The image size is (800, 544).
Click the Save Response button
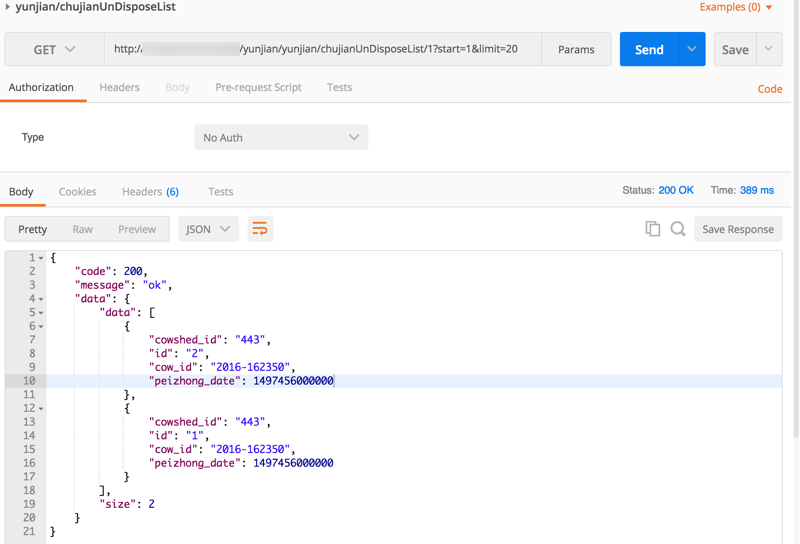coord(737,229)
